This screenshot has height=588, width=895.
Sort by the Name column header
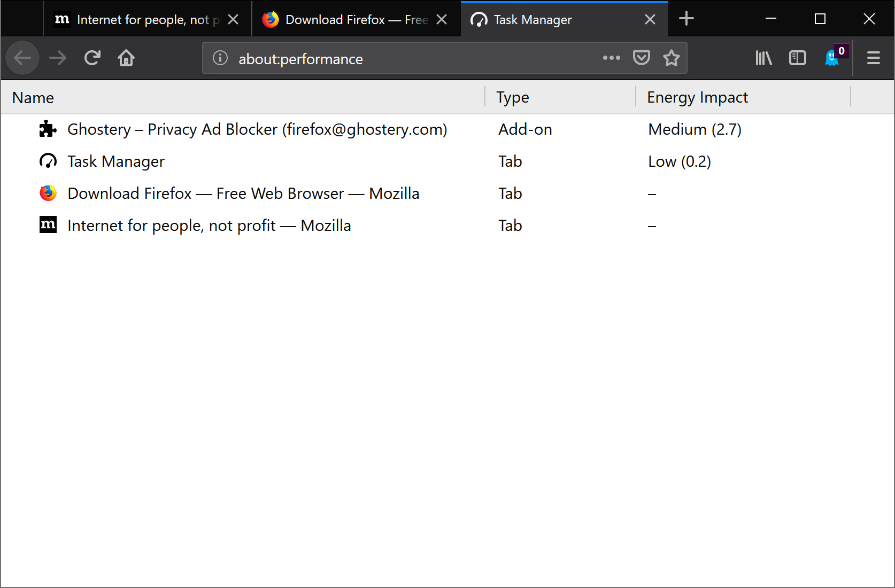[243, 97]
